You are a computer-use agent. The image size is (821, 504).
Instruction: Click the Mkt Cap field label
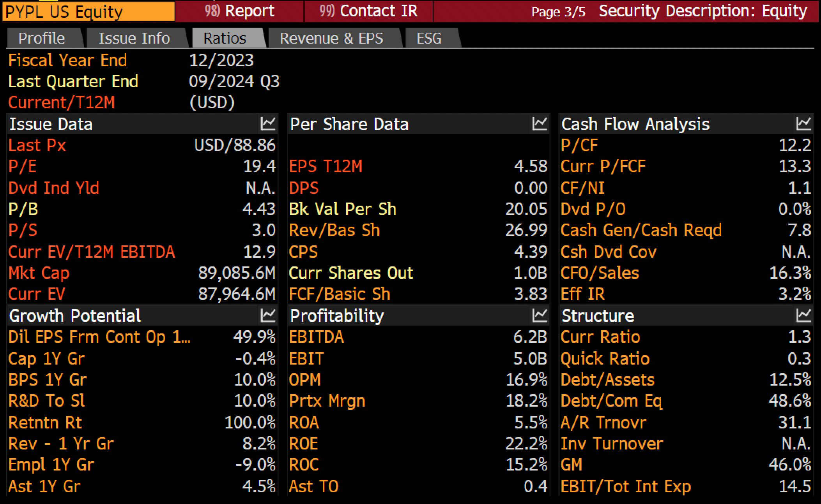coord(39,273)
